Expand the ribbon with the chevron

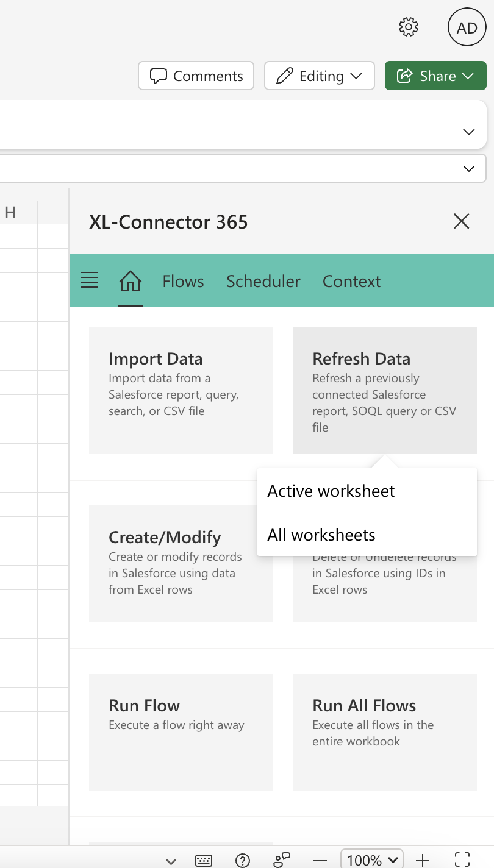coord(469,132)
